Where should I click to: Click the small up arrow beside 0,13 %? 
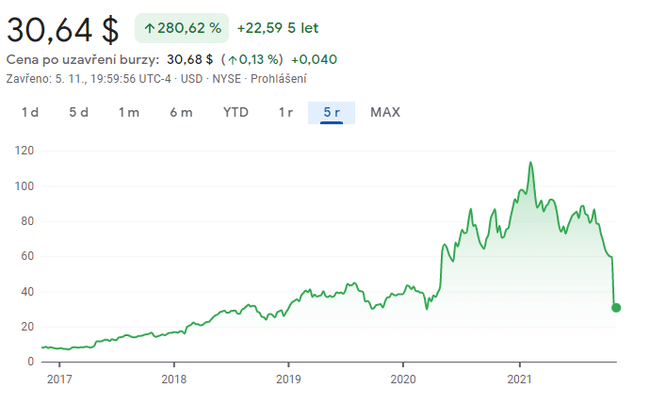pos(230,60)
